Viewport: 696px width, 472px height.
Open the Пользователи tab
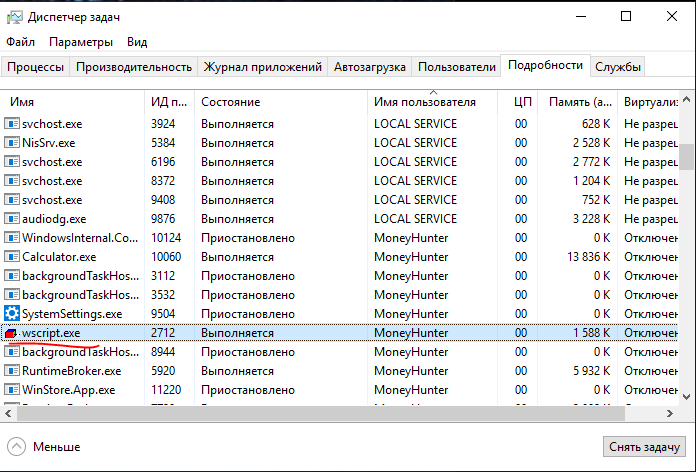coord(457,67)
